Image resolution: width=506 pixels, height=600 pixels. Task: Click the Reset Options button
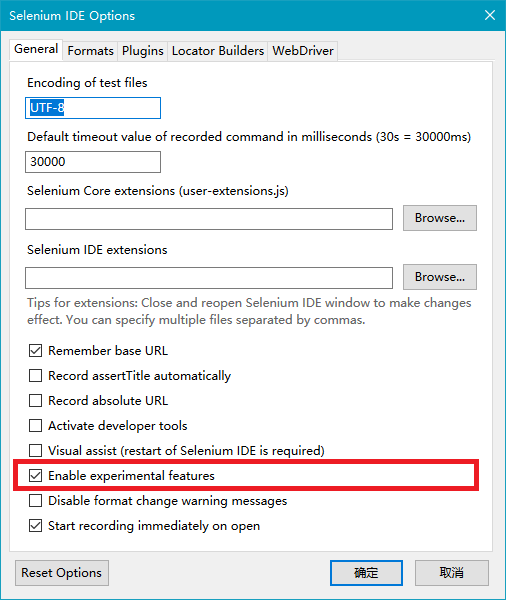(62, 573)
